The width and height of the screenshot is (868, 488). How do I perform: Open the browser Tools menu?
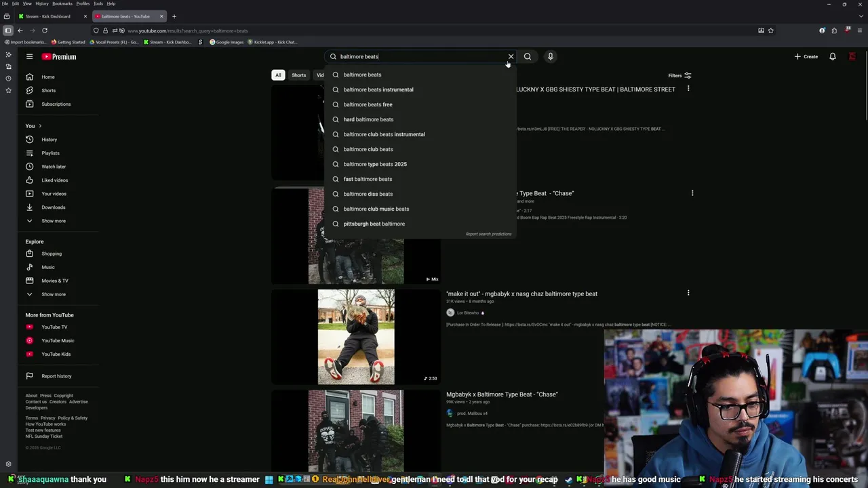[x=98, y=3]
